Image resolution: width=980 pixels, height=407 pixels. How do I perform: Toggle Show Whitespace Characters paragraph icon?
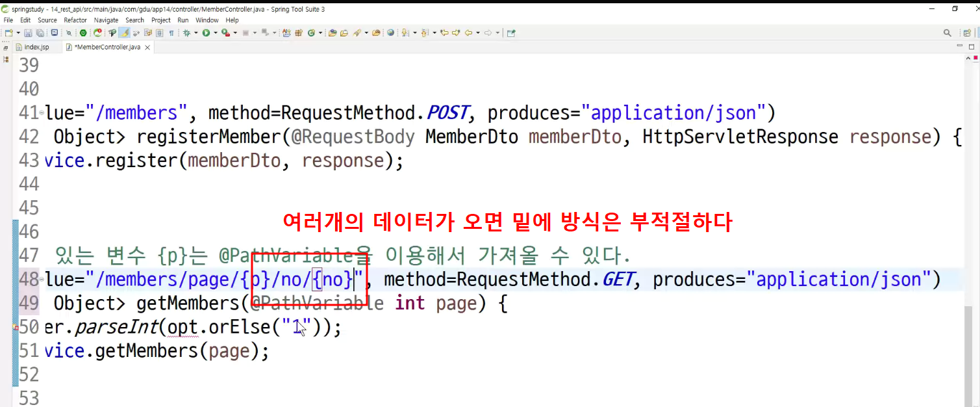pos(171,33)
